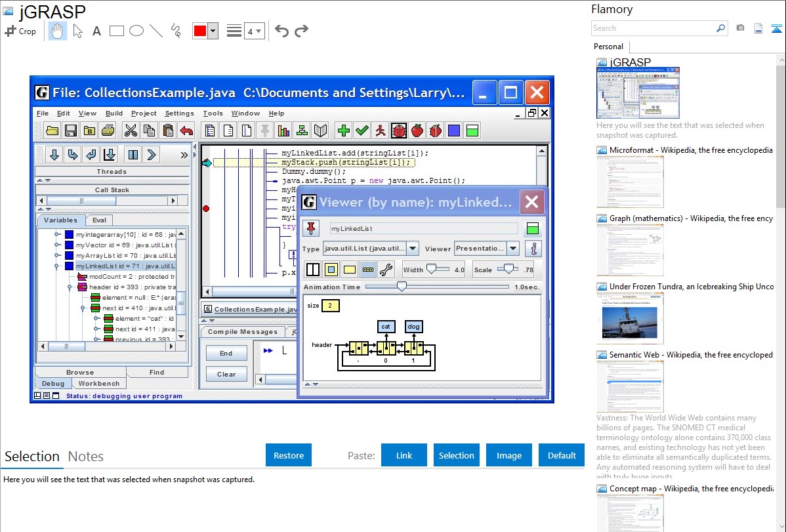Open the Graph (mathematics) snapshot thumbnail
The width and height of the screenshot is (786, 532).
[x=630, y=250]
